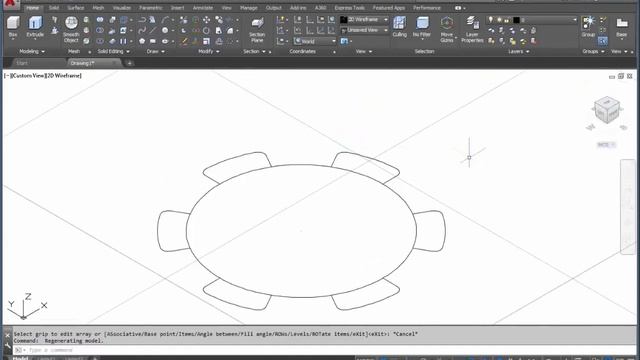The height and width of the screenshot is (360, 640).
Task: Click the visual style black preview swatch
Action: click(344, 20)
